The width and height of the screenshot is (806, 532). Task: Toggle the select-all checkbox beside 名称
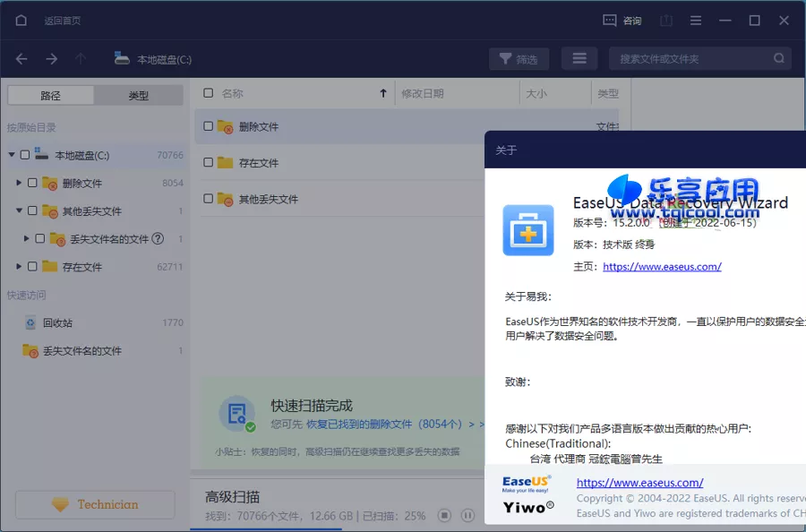pyautogui.click(x=209, y=93)
